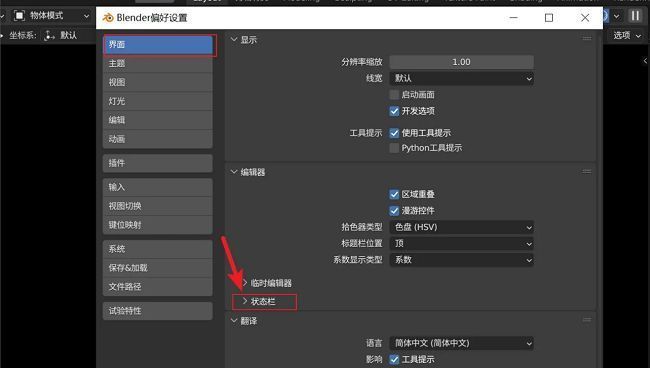Click the transform orientation axes icon
Viewport: 650px width, 368px height.
point(49,35)
